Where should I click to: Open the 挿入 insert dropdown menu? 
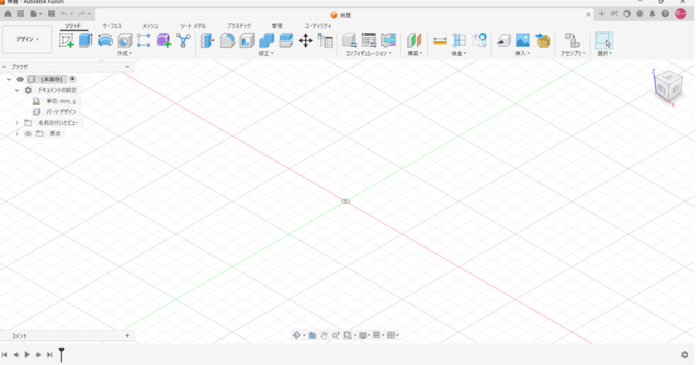[522, 53]
